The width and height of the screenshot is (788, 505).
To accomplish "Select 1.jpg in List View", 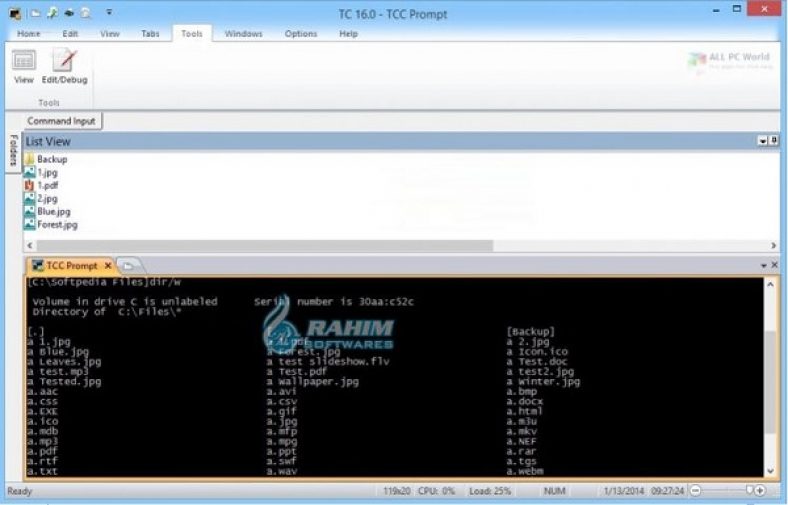I will (x=41, y=172).
